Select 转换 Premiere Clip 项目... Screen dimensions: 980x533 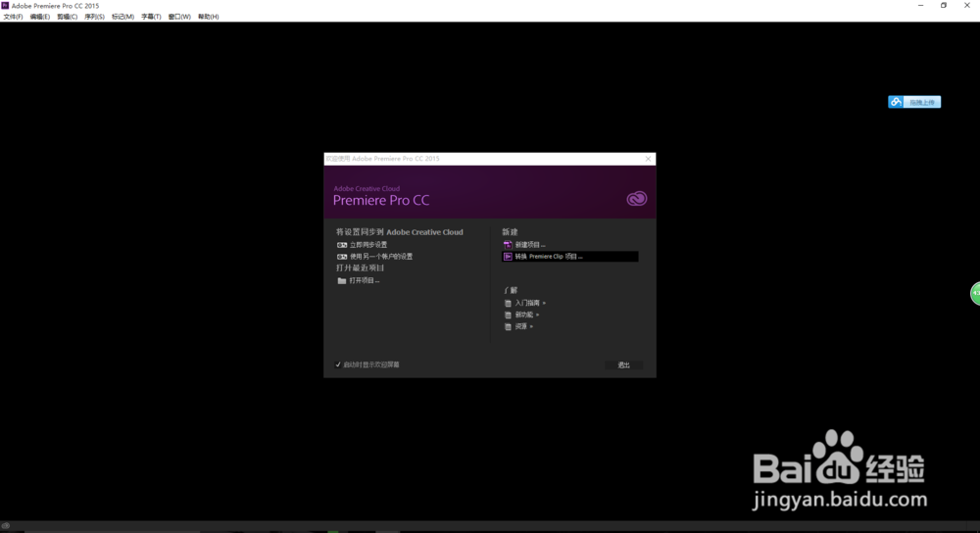pyautogui.click(x=570, y=257)
